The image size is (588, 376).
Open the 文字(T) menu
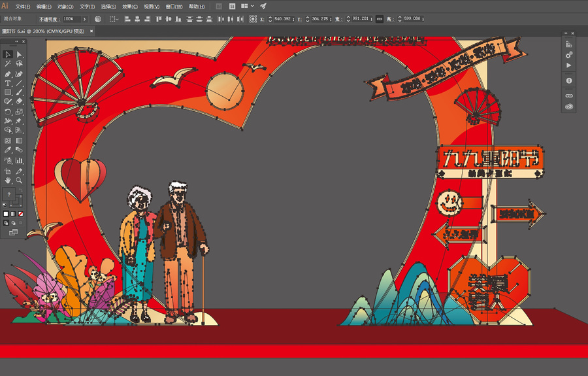tap(87, 7)
